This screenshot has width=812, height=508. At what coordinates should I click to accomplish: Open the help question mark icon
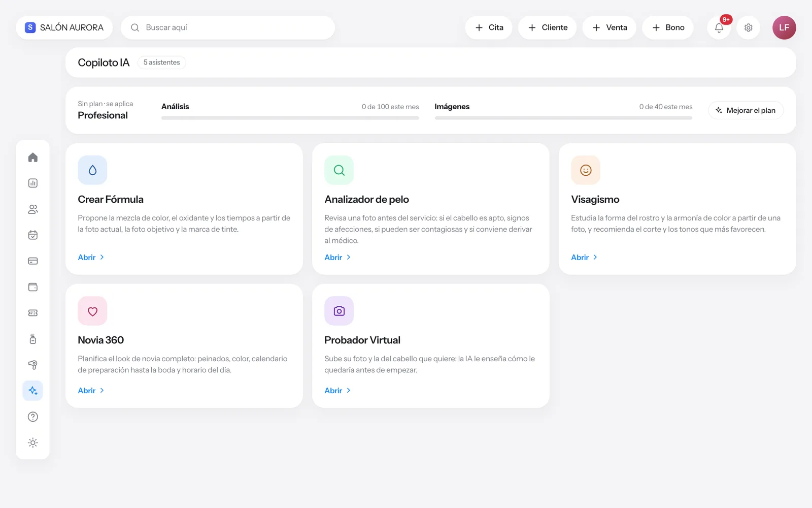(x=33, y=417)
